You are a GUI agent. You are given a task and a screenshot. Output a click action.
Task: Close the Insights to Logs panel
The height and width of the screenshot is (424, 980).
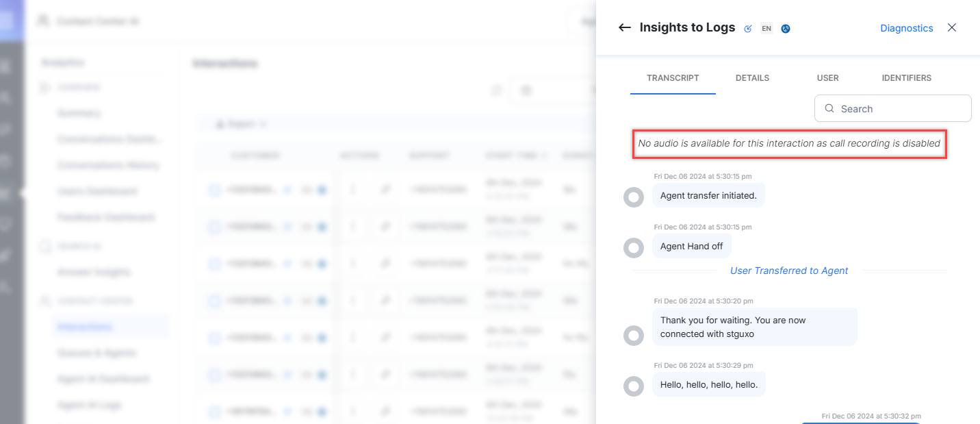pos(951,28)
